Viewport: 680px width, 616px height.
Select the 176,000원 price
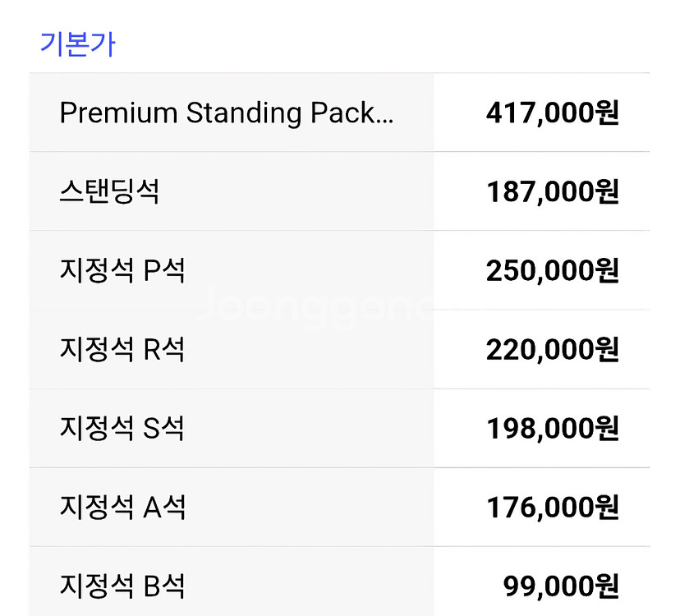[x=552, y=508]
